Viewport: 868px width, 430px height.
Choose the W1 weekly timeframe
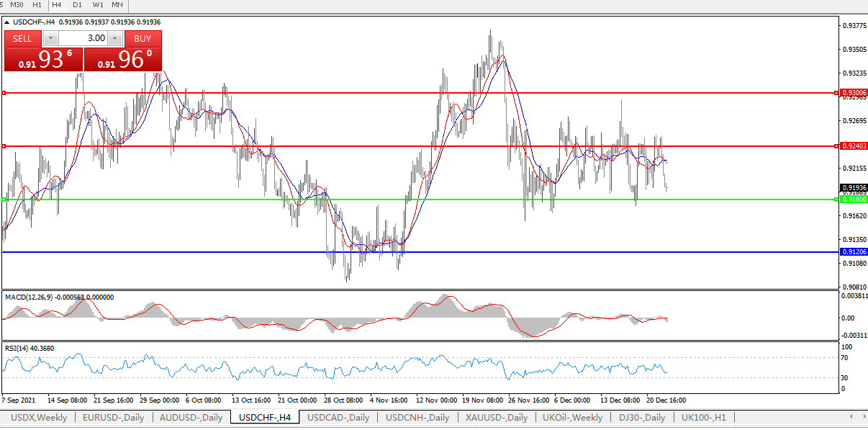click(x=97, y=5)
